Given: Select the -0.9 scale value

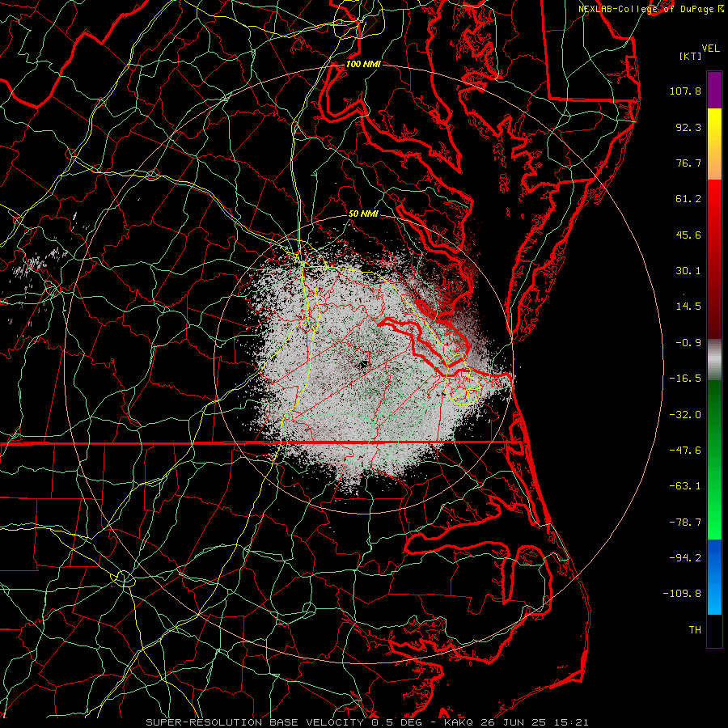Looking at the screenshot, I should [688, 343].
